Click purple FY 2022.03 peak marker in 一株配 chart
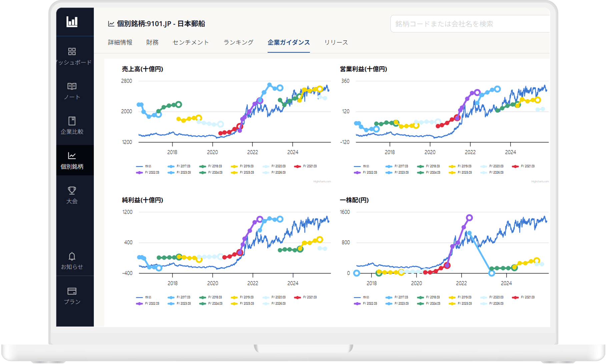 469,218
